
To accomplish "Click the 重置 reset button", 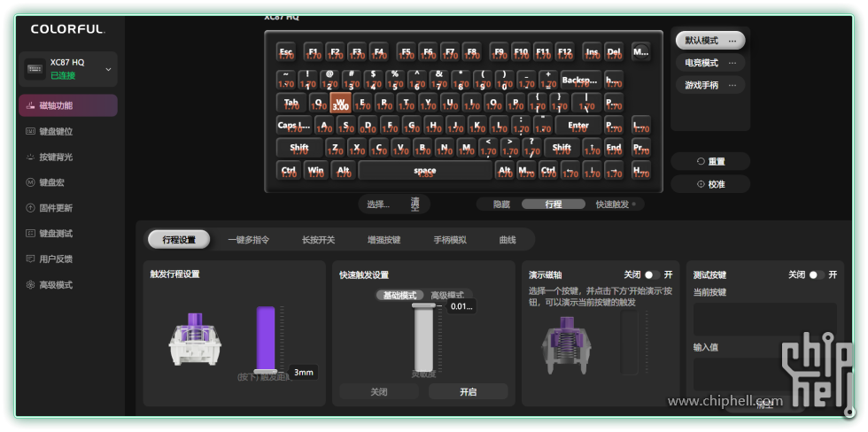I will pos(710,161).
